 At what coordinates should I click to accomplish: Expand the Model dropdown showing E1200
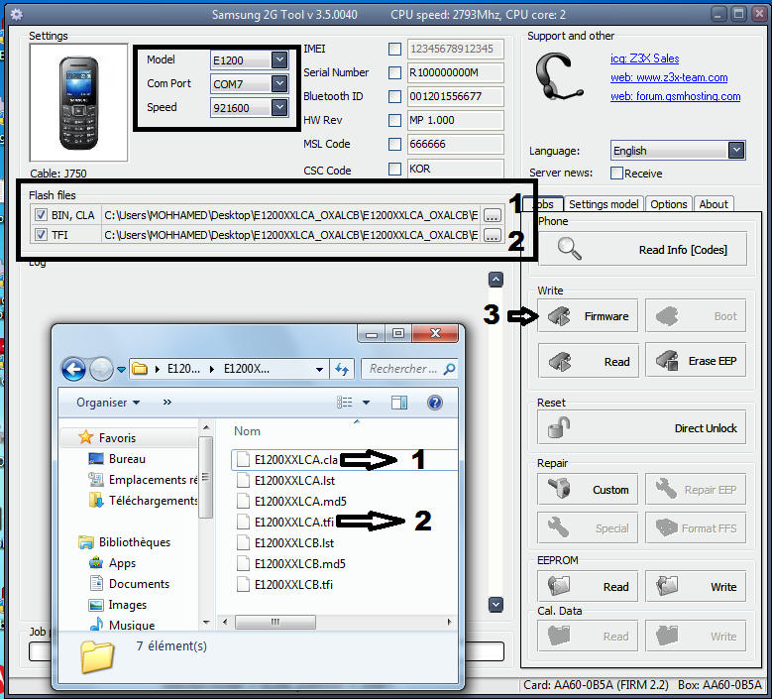pos(279,59)
